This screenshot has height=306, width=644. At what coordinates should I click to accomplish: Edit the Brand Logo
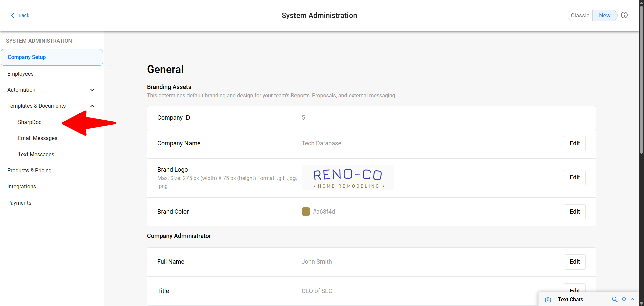[x=574, y=177]
